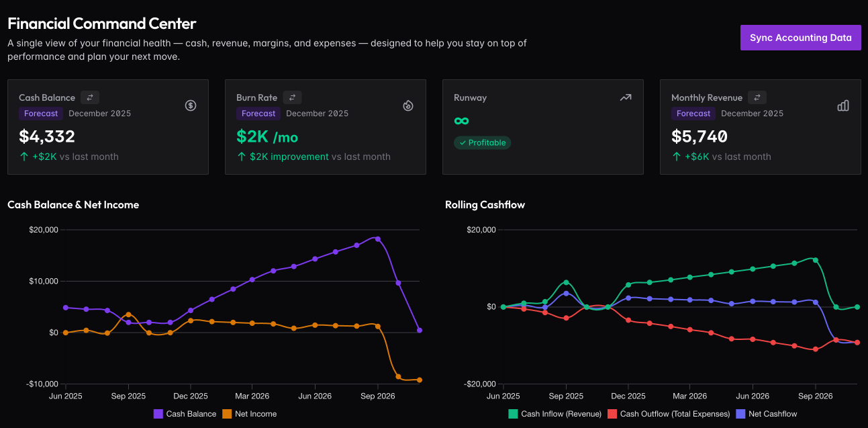Click the dollar coin icon in Cash Balance card
The image size is (868, 428).
pyautogui.click(x=191, y=105)
